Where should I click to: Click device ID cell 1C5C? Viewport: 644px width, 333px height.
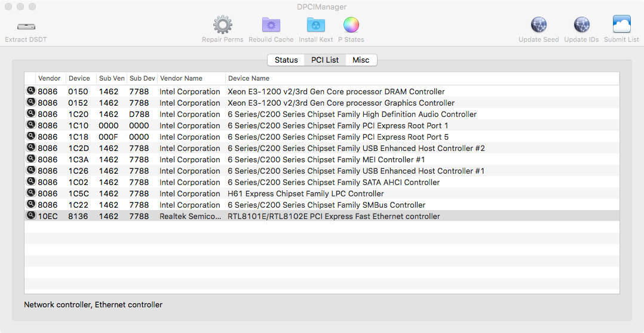tap(78, 193)
